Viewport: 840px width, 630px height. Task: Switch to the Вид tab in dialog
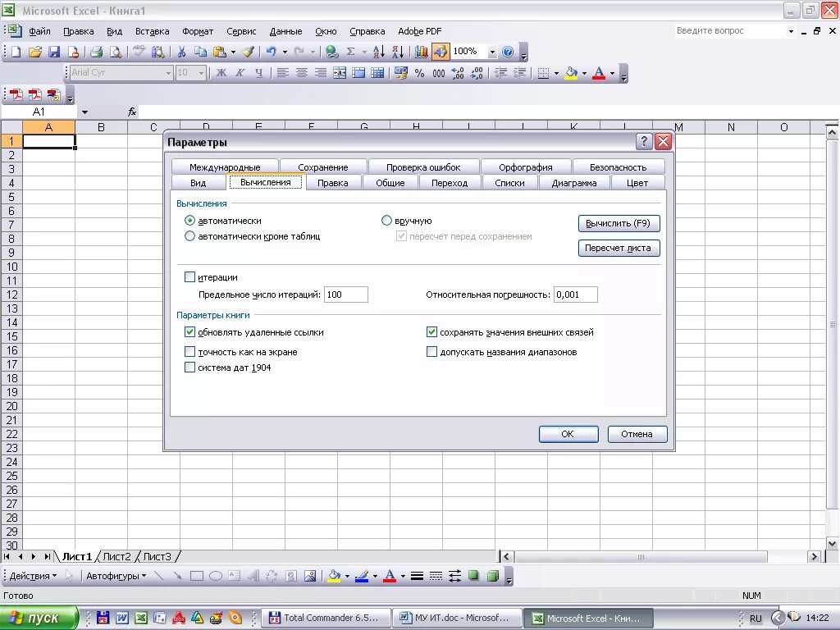coord(198,183)
